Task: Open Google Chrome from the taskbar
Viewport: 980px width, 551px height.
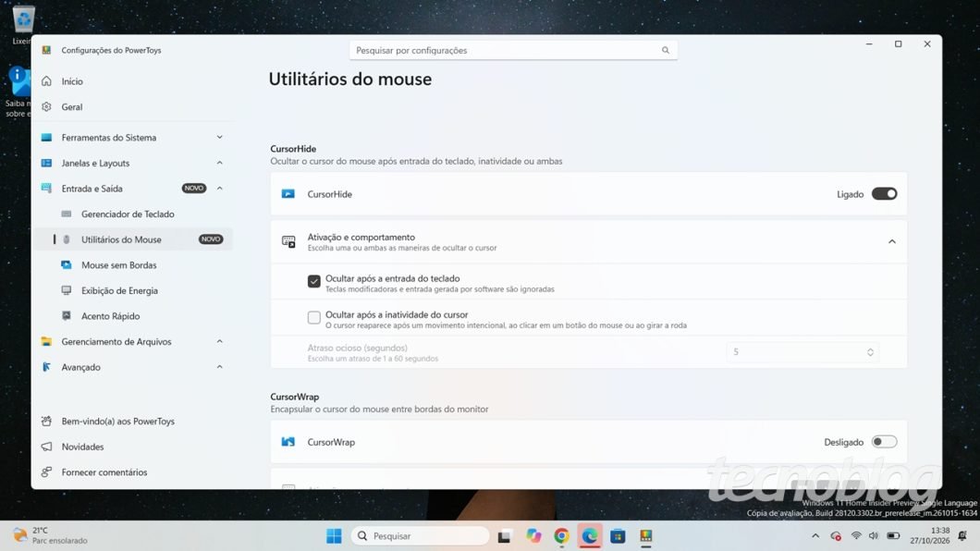Action: click(561, 536)
